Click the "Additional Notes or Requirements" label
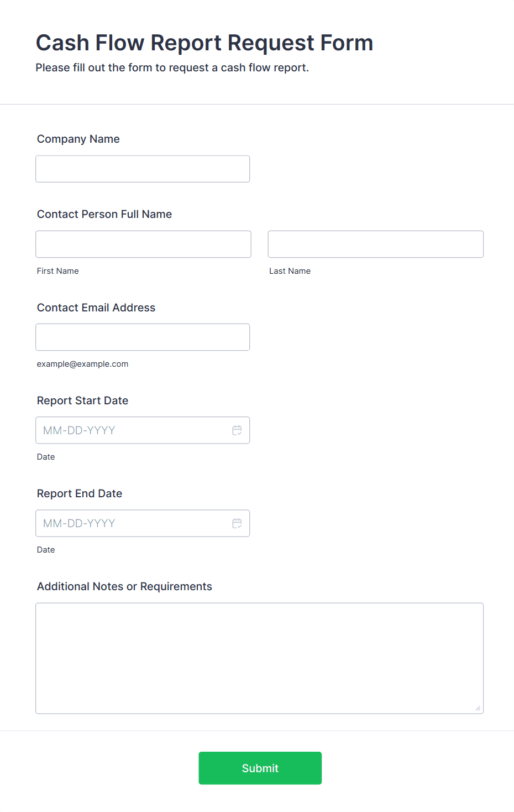This screenshot has height=812, width=514. [x=124, y=586]
